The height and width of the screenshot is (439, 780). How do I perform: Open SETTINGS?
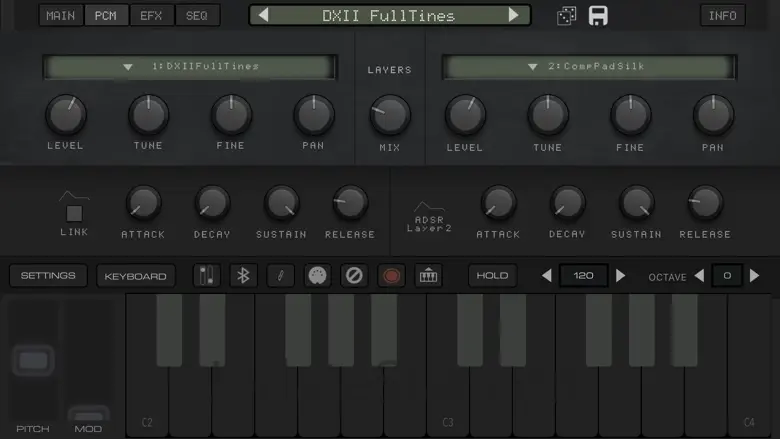pyautogui.click(x=48, y=275)
